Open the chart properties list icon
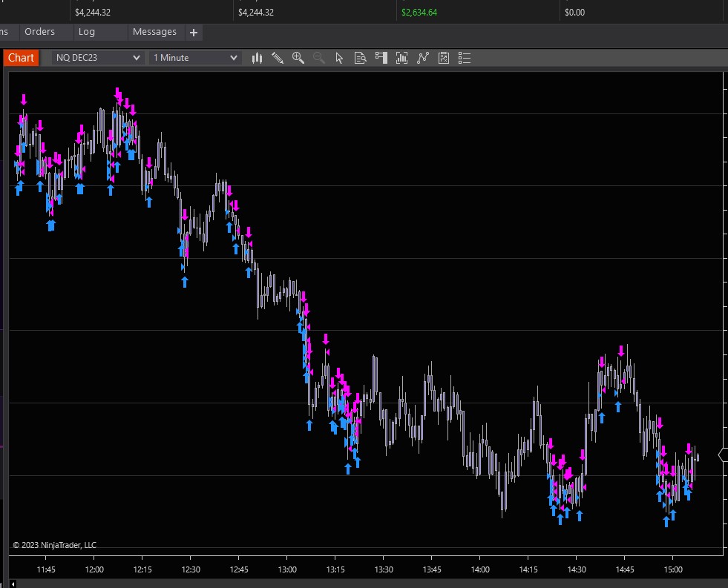The width and height of the screenshot is (728, 588). pos(465,58)
